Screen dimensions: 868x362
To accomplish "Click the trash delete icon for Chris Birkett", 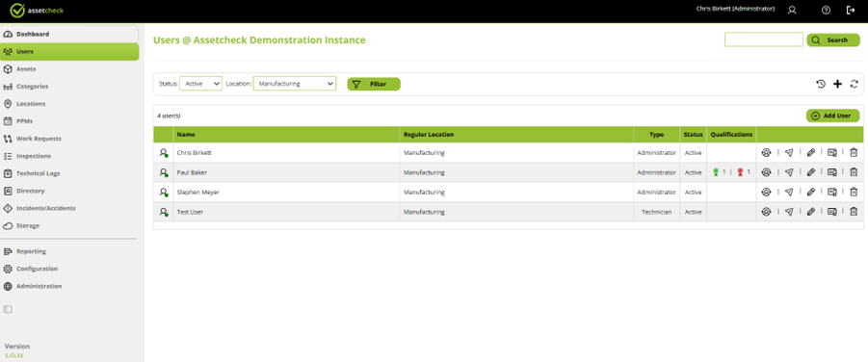I will (x=854, y=152).
